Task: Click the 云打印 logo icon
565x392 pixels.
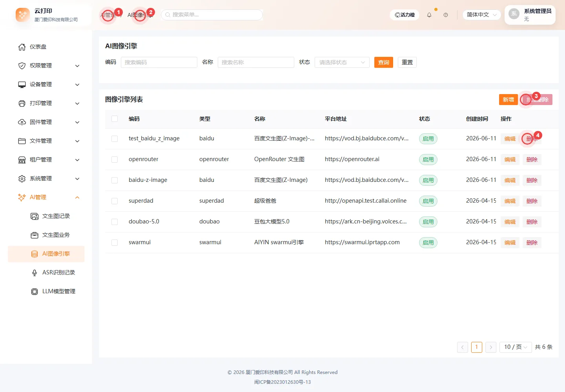Action: pos(23,15)
